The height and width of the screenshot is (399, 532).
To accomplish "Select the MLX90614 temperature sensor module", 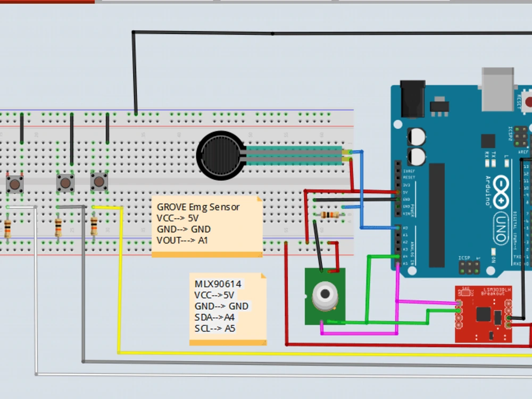I will click(325, 295).
